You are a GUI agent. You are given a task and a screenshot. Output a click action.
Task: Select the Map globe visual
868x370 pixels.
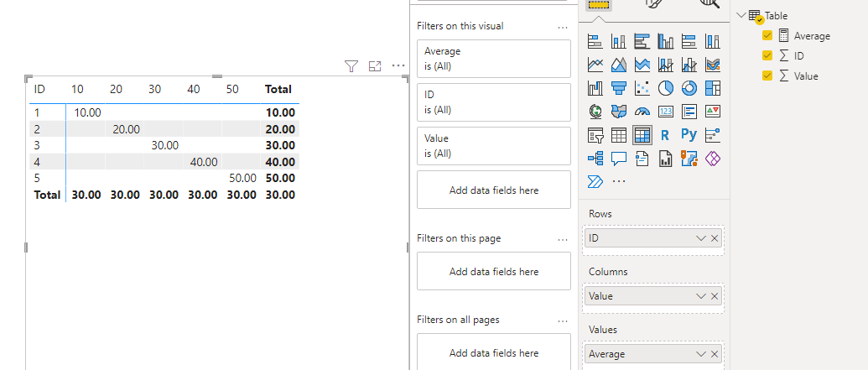tap(595, 112)
